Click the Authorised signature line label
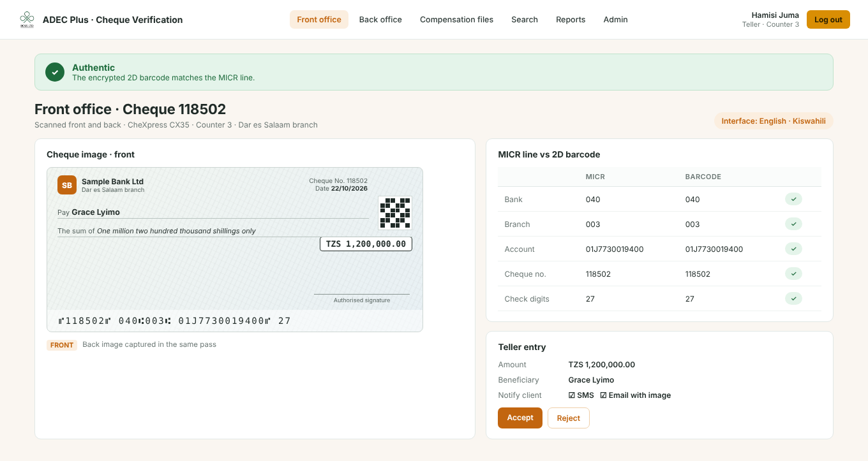 [362, 300]
